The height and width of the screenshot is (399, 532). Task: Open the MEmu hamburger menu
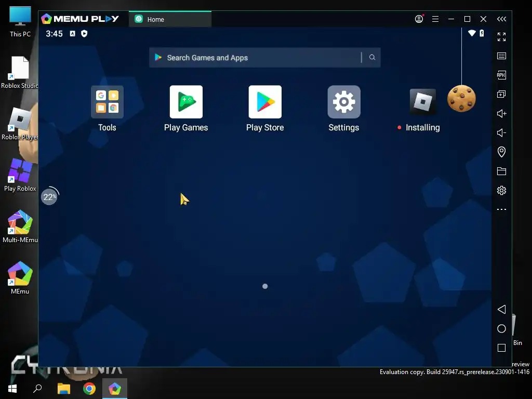435,19
